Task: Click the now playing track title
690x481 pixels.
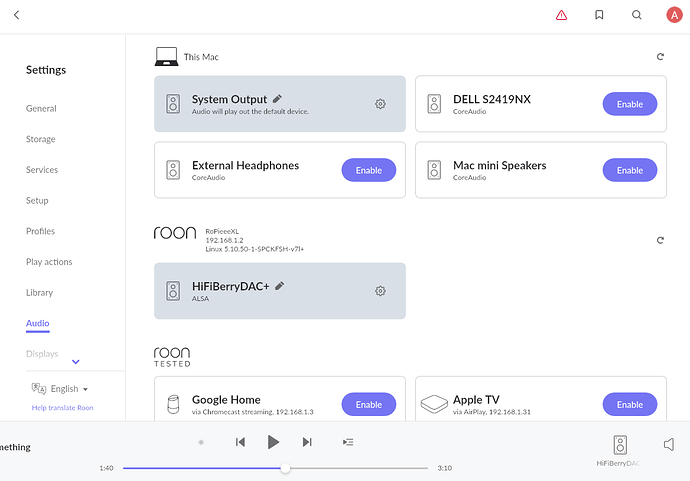Action: click(x=15, y=447)
